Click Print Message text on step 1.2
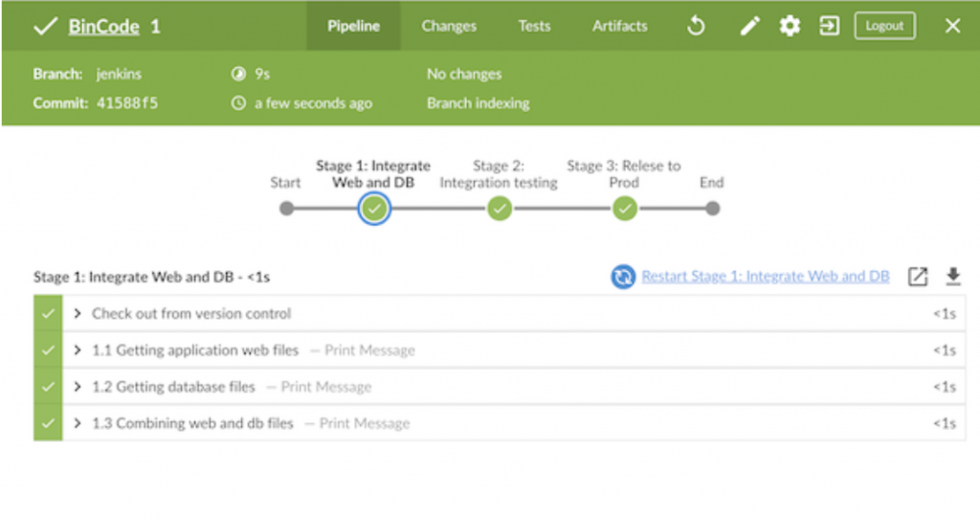The height and width of the screenshot is (520, 980). click(x=326, y=387)
